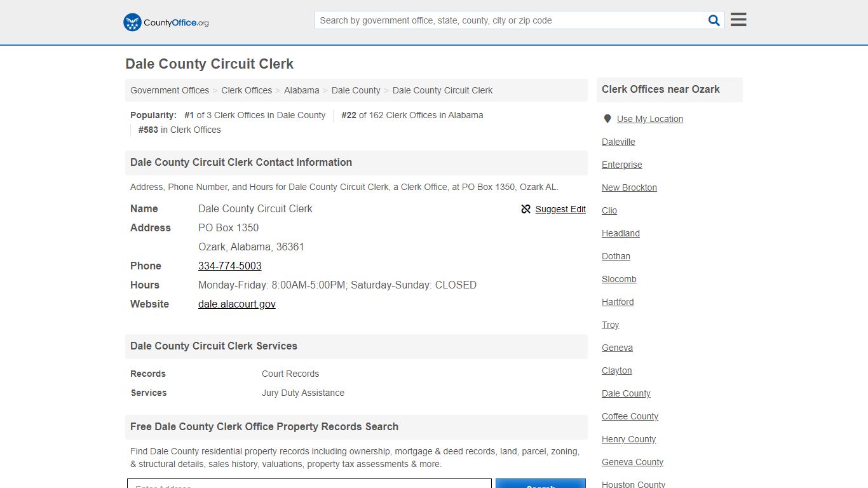Open Dothan clerk offices
This screenshot has width=868, height=488.
point(616,256)
